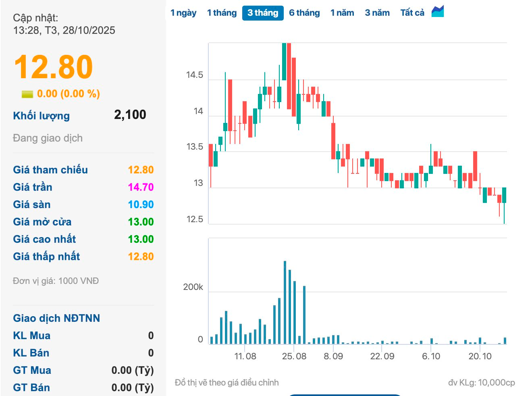
Task: Click the tallest volume bar in chart
Action: pyautogui.click(x=285, y=302)
